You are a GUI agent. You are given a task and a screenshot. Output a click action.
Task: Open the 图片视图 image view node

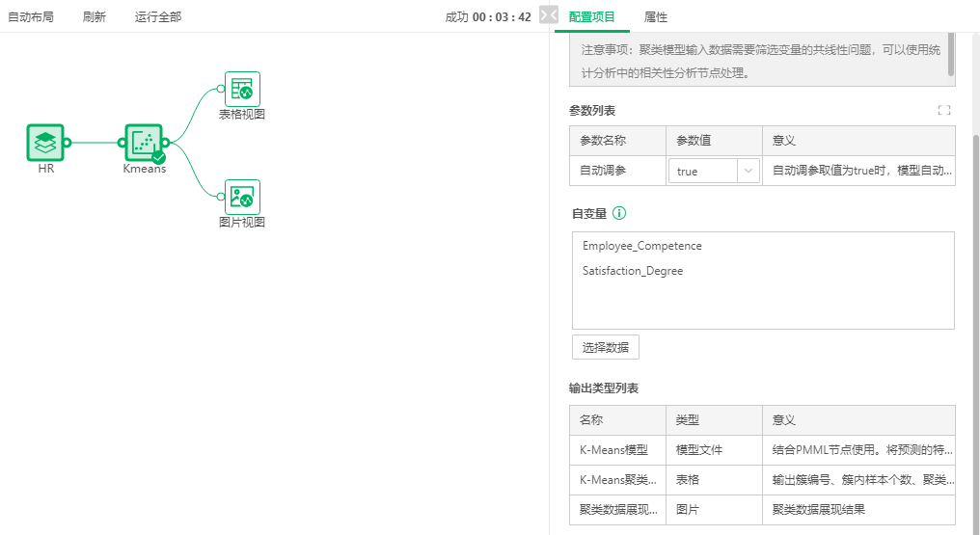242,197
